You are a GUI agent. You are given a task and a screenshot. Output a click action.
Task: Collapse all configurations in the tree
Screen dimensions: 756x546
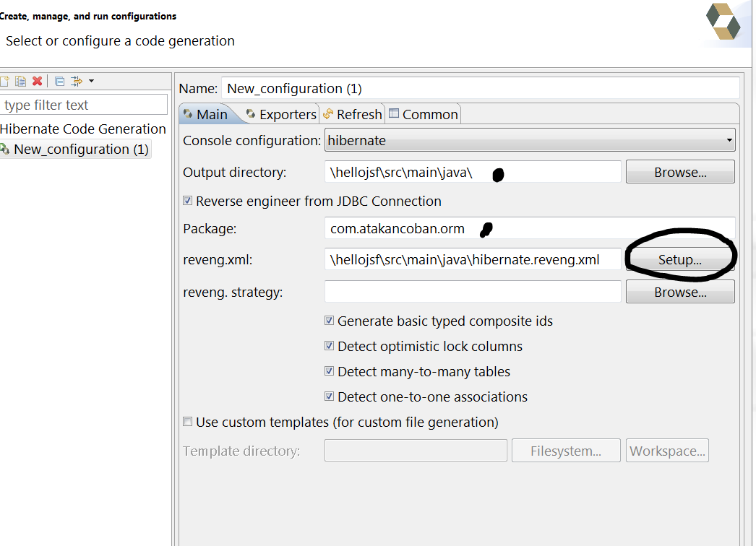click(x=59, y=81)
